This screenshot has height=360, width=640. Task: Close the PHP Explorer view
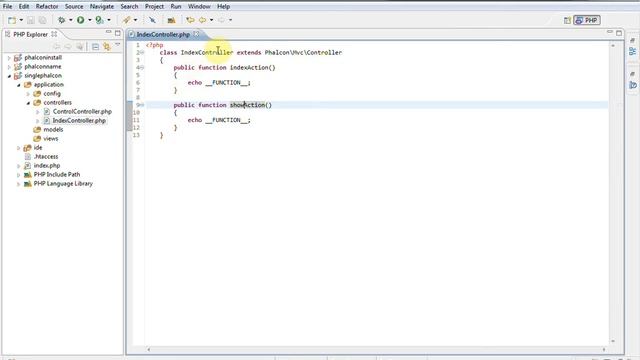tap(54, 34)
